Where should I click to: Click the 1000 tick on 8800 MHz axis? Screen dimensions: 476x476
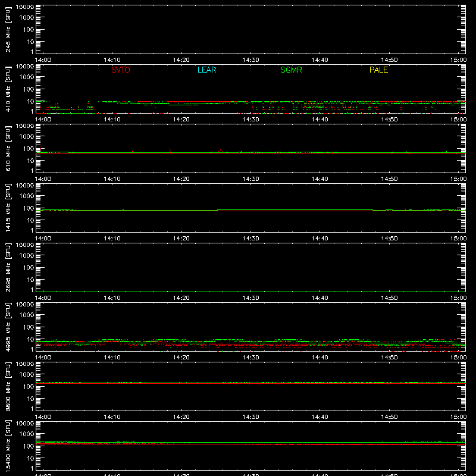pyautogui.click(x=27, y=374)
